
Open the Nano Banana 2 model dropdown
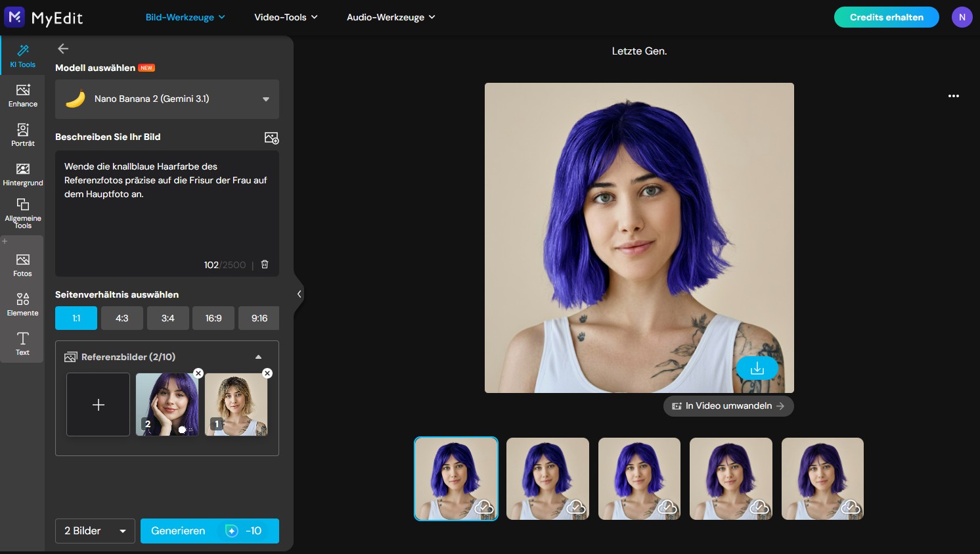[x=167, y=99]
